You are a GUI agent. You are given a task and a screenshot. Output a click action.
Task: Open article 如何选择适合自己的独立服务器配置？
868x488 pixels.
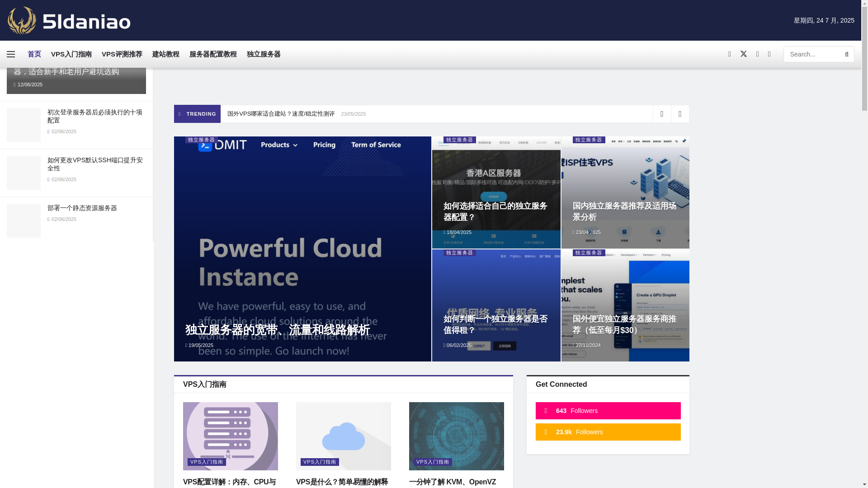pyautogui.click(x=495, y=211)
